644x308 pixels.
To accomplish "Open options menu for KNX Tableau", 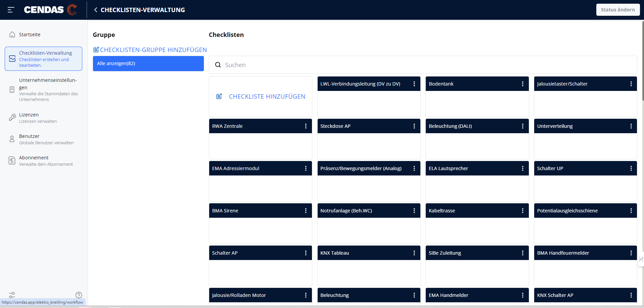I will (x=414, y=253).
